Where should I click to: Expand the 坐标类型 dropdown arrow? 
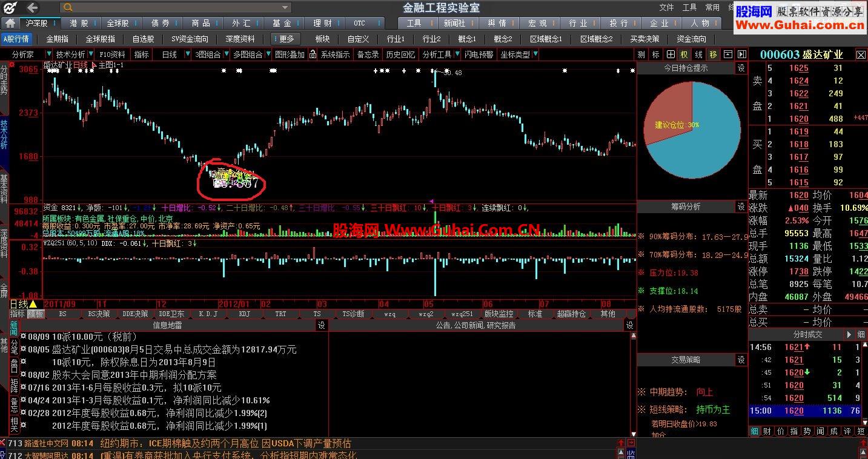[x=535, y=54]
